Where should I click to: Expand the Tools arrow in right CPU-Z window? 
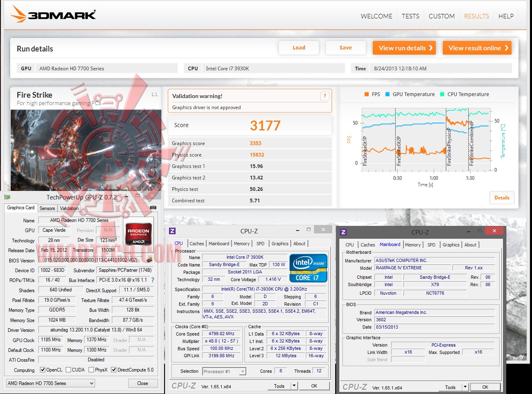465,387
